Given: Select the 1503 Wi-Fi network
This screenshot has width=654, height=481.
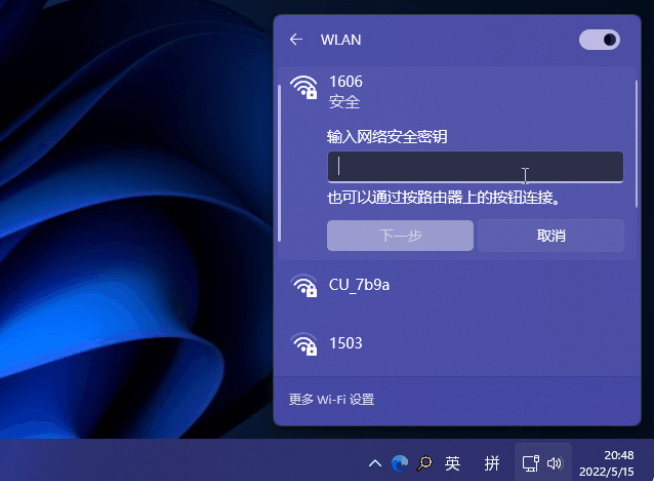Looking at the screenshot, I should [x=346, y=343].
